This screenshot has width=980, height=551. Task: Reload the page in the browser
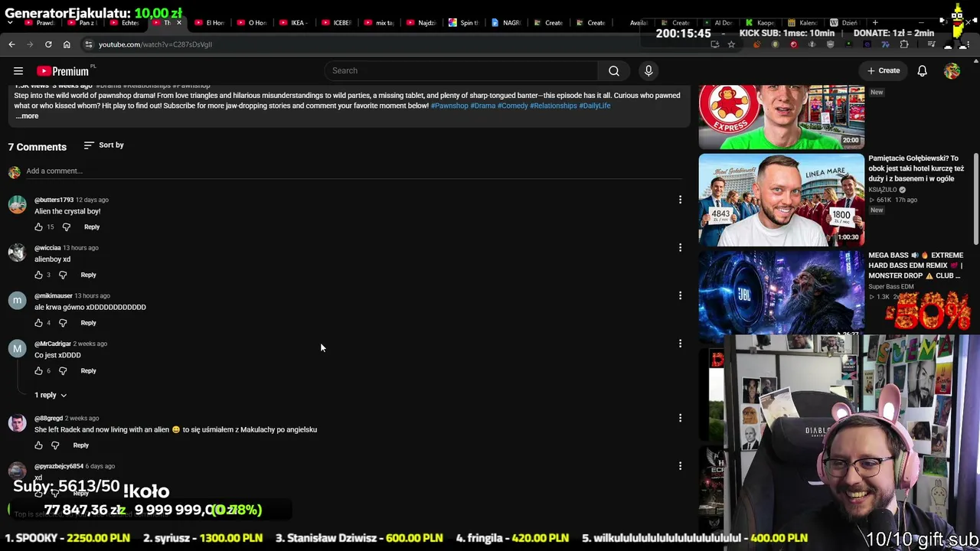tap(48, 44)
